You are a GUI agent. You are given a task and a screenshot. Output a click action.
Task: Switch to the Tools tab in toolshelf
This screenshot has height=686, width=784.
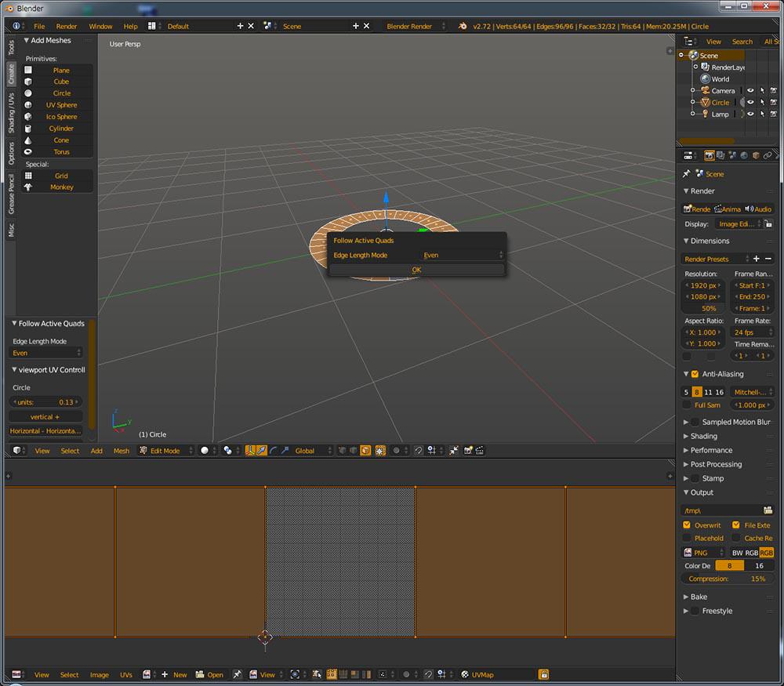11,48
